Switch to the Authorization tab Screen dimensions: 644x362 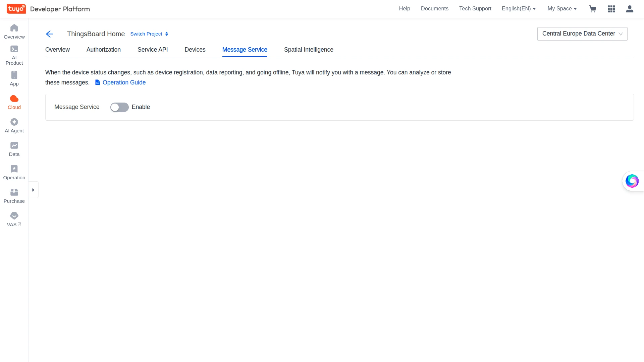click(104, 50)
